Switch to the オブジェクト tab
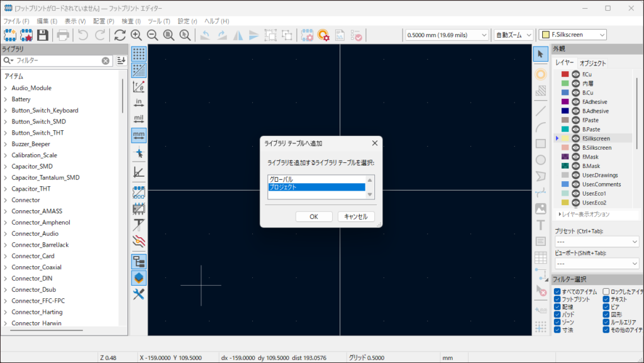The image size is (644, 363). click(592, 63)
